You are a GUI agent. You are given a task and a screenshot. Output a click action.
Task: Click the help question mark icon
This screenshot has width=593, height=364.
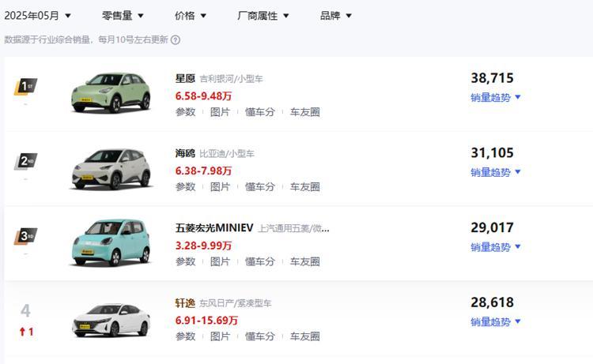click(176, 39)
